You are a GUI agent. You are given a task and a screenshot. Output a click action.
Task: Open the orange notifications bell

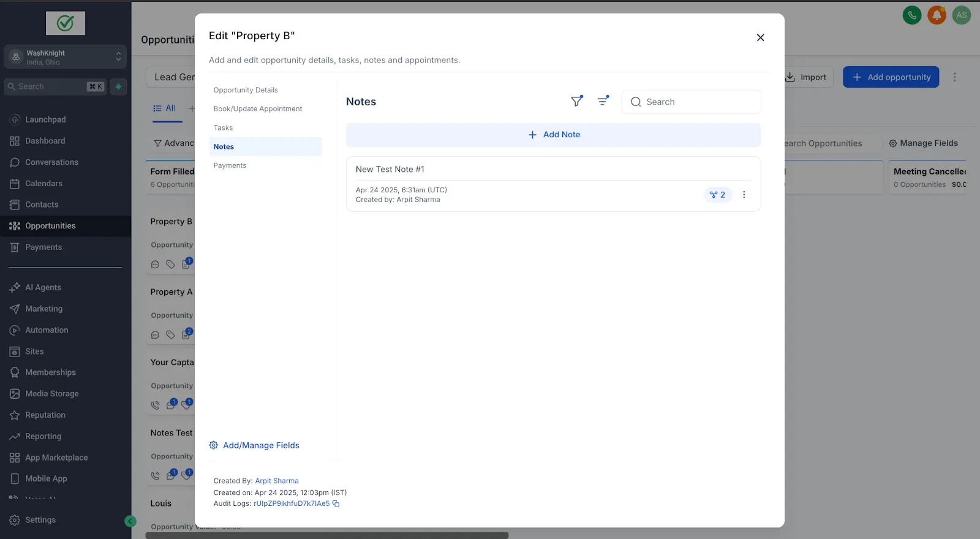click(x=937, y=15)
